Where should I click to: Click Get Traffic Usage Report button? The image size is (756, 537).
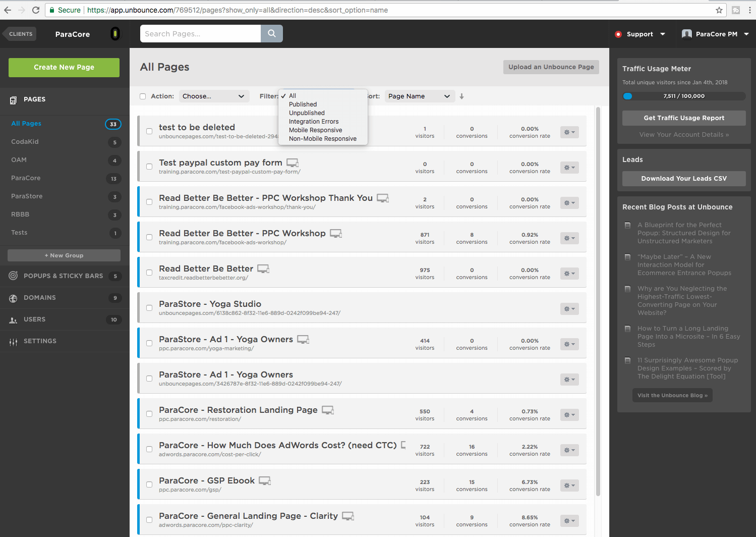pos(684,118)
